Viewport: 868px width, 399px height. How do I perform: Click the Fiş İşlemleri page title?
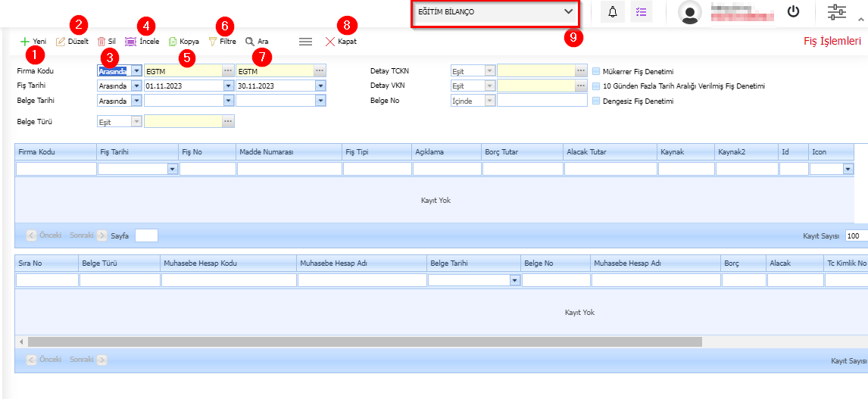[x=832, y=42]
